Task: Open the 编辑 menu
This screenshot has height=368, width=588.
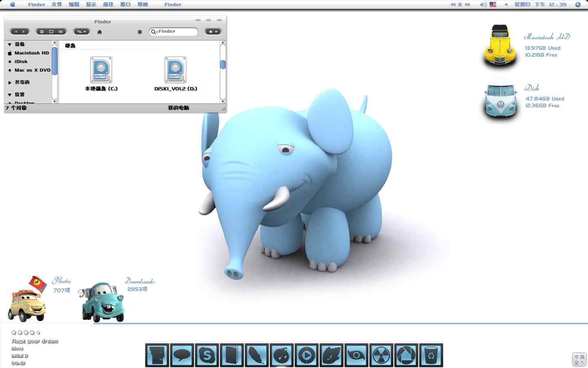Action: (x=74, y=4)
